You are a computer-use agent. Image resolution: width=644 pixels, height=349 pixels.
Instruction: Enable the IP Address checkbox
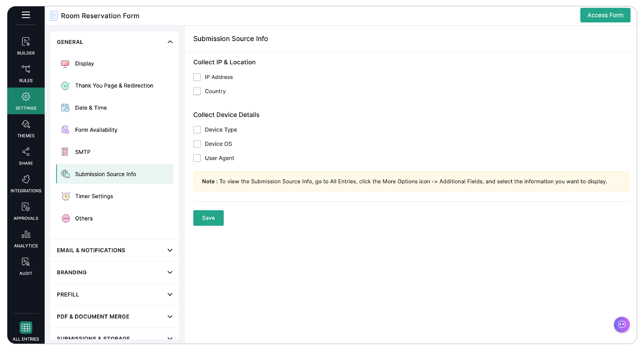tap(197, 77)
